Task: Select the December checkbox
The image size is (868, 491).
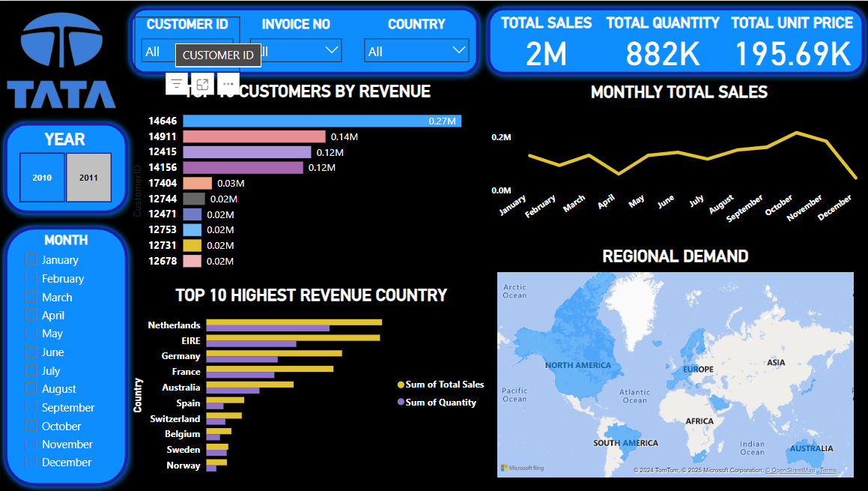Action: click(x=31, y=463)
